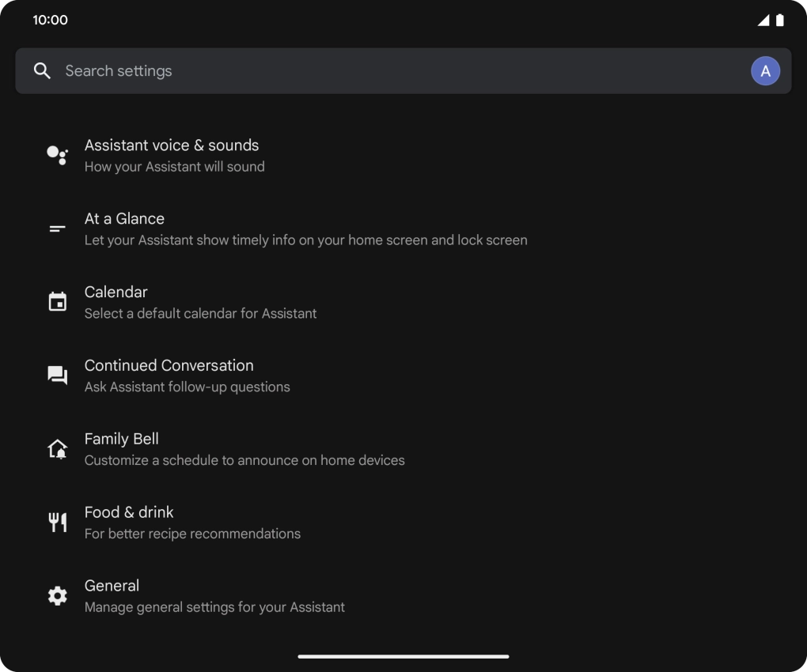Viewport: 807px width, 672px height.
Task: Tap the At a Glance icon
Action: click(x=57, y=228)
